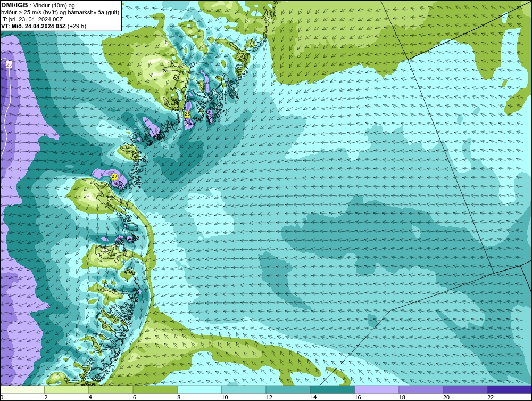Select the 20–22 m/s dark purple legend swatch
Screen dimensions: 532x401
465,389
